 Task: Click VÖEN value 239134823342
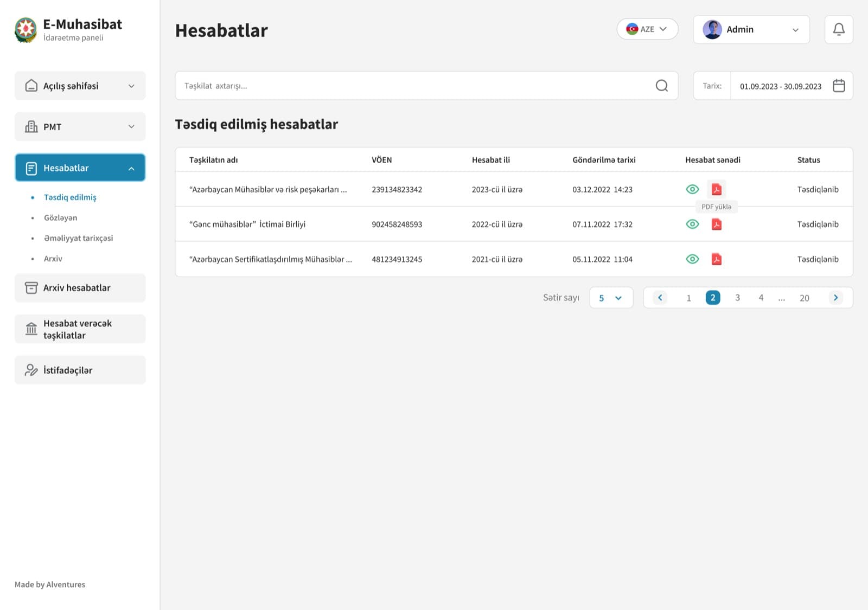click(397, 189)
